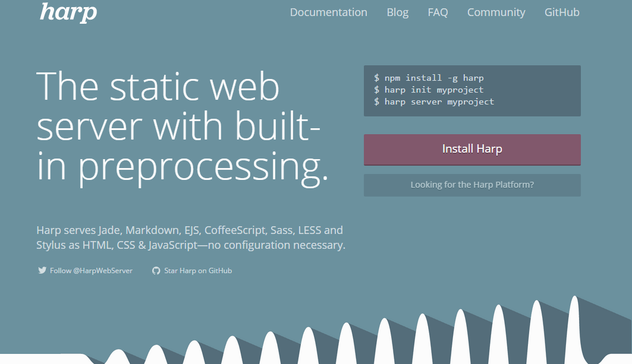This screenshot has height=364, width=632.
Task: Click the harp init myproject command
Action: [x=429, y=90]
